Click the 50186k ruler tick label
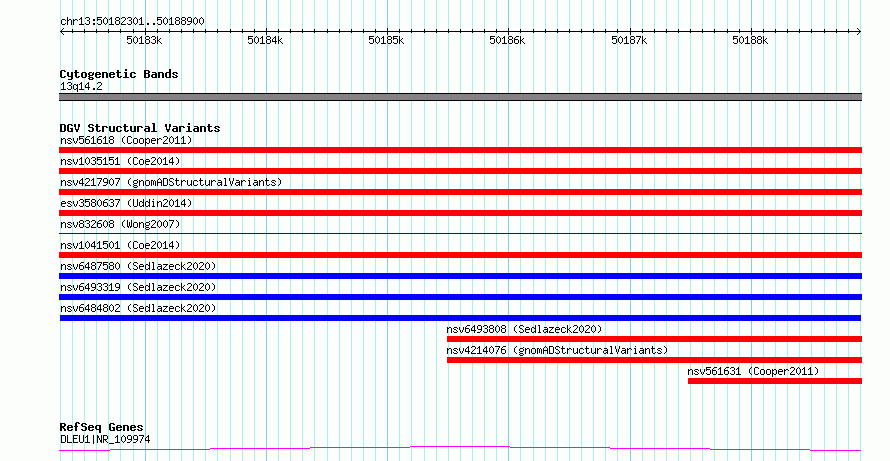890x461 pixels. pyautogui.click(x=507, y=40)
